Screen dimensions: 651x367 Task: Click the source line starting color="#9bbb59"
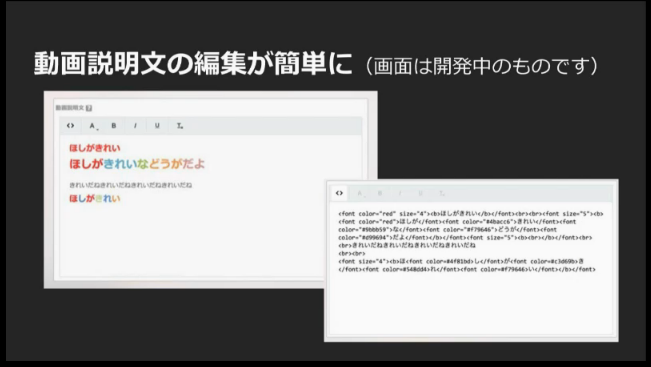point(448,230)
